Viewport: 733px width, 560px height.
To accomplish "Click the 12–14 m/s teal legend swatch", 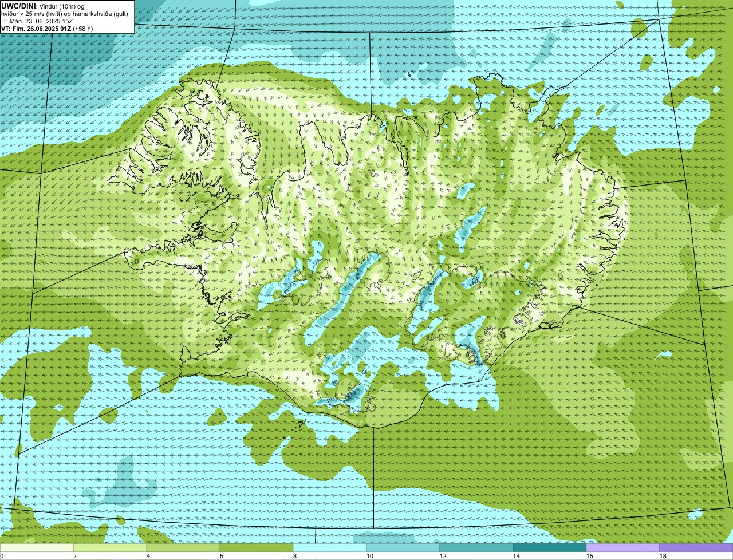I will click(x=476, y=547).
